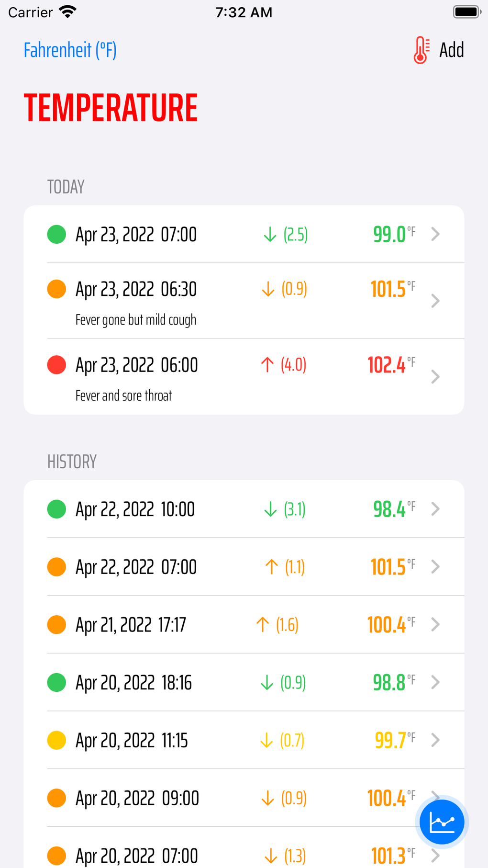Select the 98.8 °F reading value

pos(389,683)
